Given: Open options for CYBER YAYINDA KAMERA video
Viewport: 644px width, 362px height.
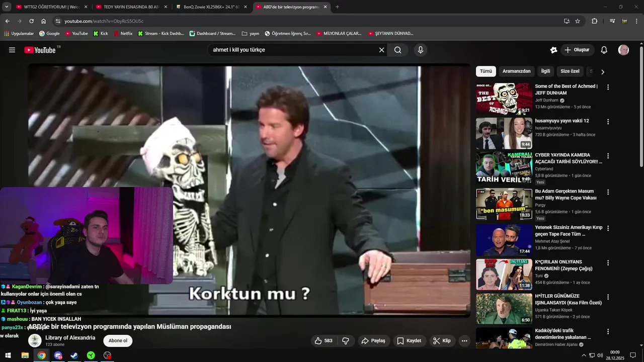Looking at the screenshot, I should pos(608,156).
